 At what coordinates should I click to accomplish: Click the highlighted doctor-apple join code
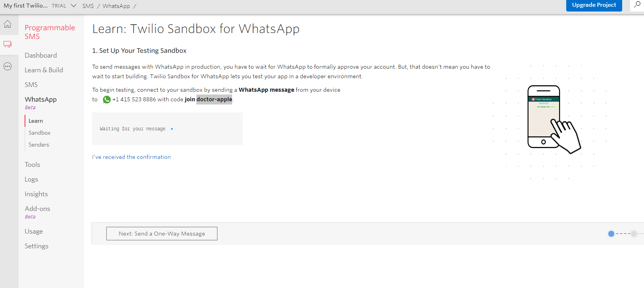[x=214, y=99]
